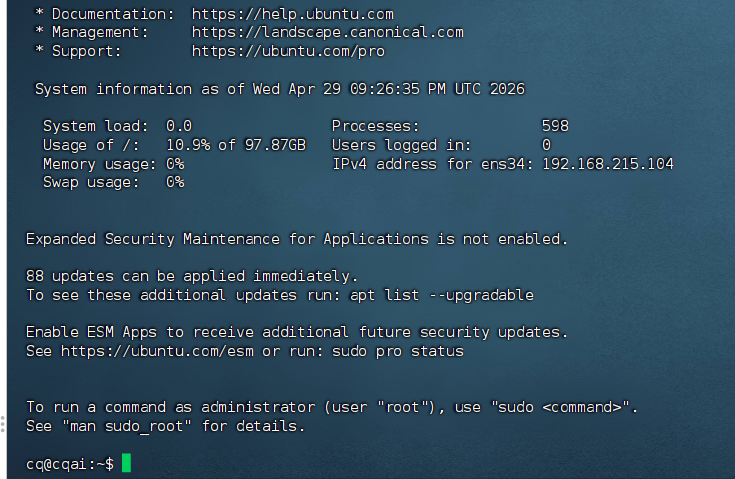The image size is (735, 479).
Task: Click the cq@cqai:~$ shell prompt
Action: coord(70,464)
